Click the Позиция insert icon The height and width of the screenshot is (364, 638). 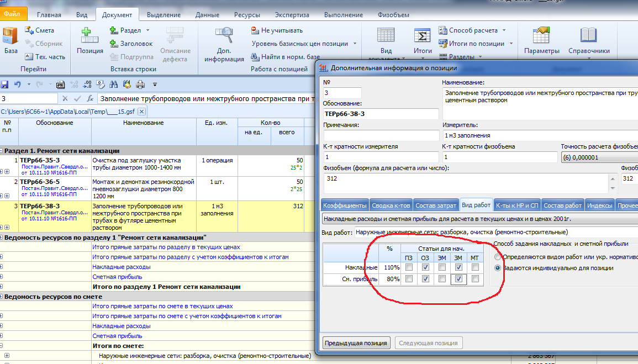coord(89,36)
